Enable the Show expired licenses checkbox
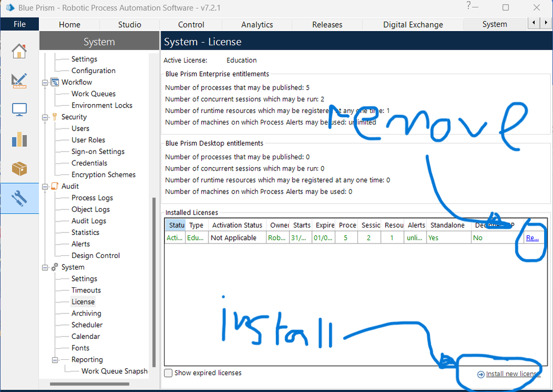Image resolution: width=553 pixels, height=392 pixels. point(168,373)
